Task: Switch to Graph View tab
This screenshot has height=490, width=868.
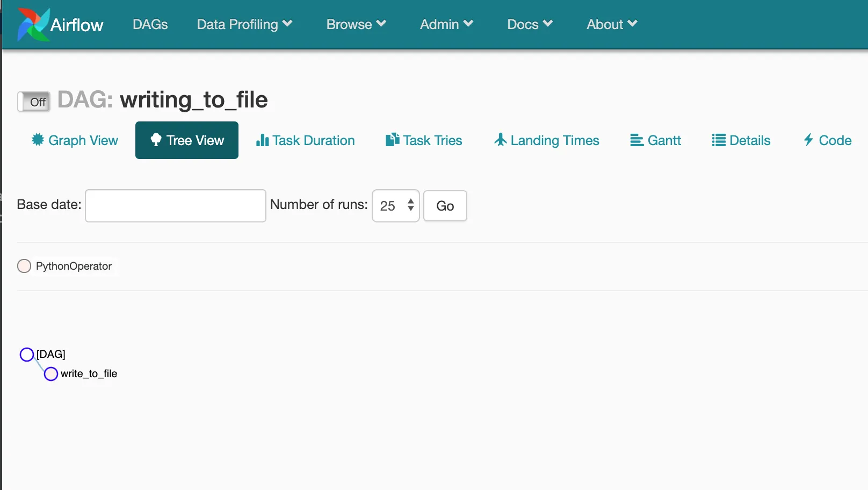Action: [x=75, y=140]
